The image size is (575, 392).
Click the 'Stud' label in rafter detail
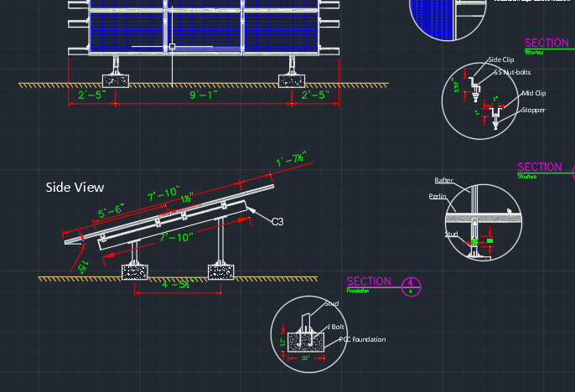[452, 234]
